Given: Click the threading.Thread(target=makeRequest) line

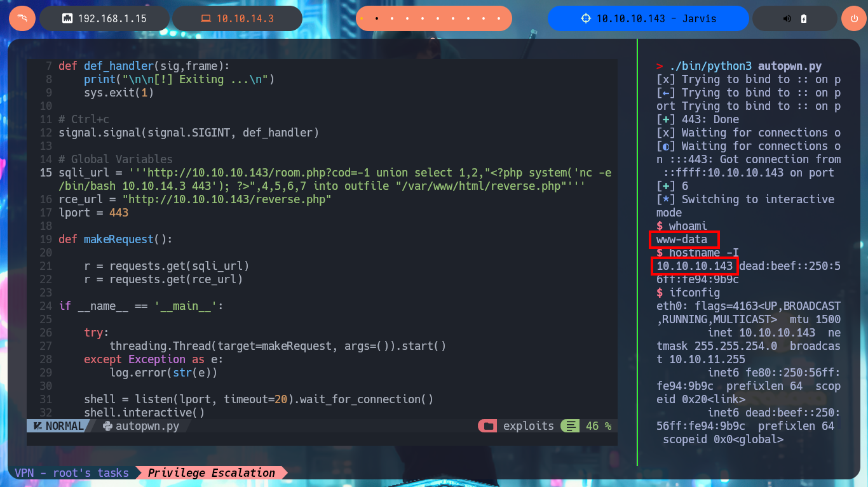Looking at the screenshot, I should coord(278,346).
